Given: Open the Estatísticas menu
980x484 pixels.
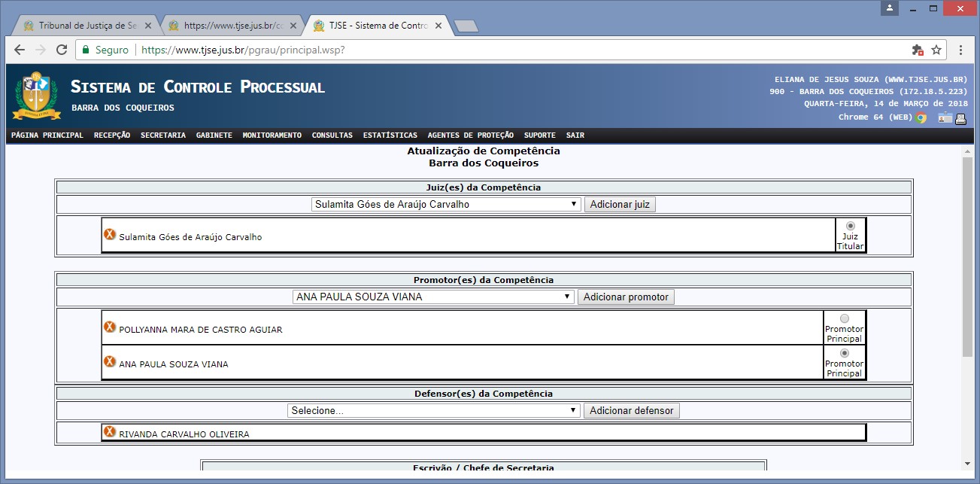Looking at the screenshot, I should 390,135.
